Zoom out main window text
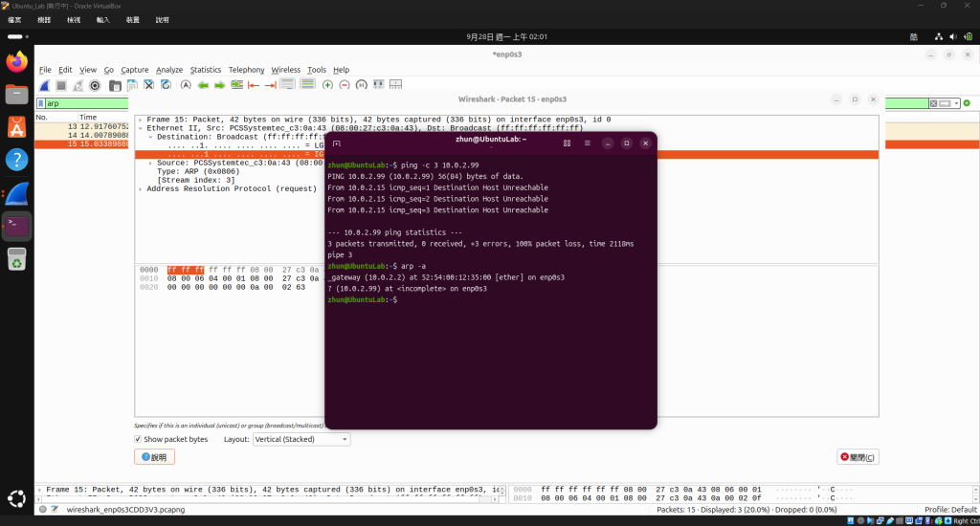 (345, 85)
